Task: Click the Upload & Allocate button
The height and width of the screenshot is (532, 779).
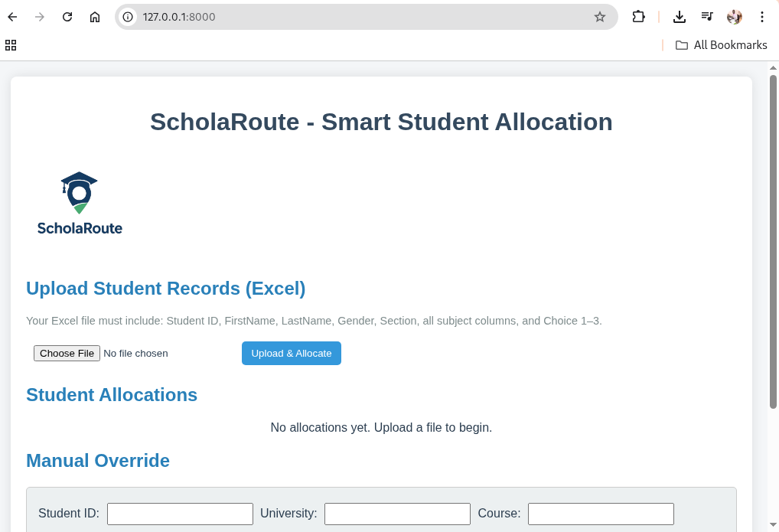Action: tap(292, 354)
